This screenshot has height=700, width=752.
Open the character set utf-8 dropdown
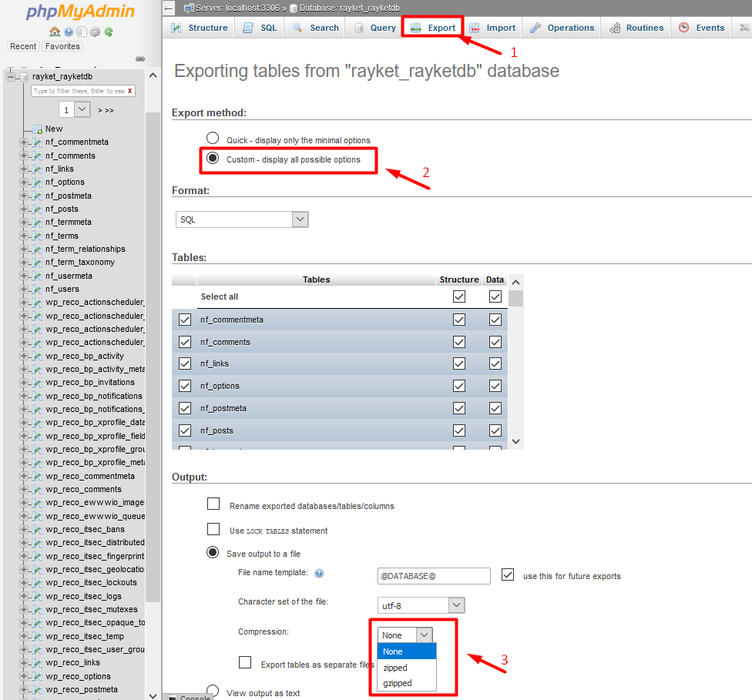421,605
